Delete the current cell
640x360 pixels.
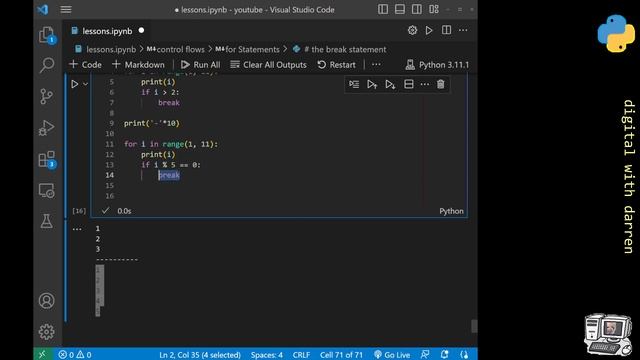click(441, 84)
